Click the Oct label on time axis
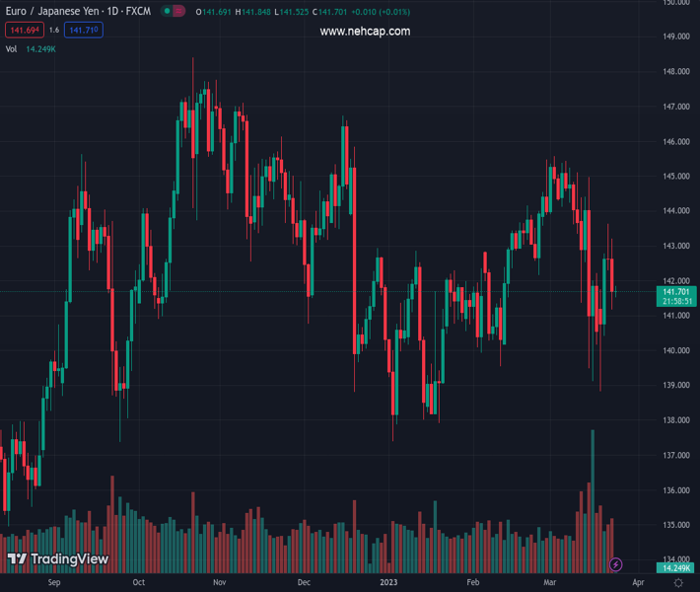Viewport: 700px width, 592px height. coord(138,582)
